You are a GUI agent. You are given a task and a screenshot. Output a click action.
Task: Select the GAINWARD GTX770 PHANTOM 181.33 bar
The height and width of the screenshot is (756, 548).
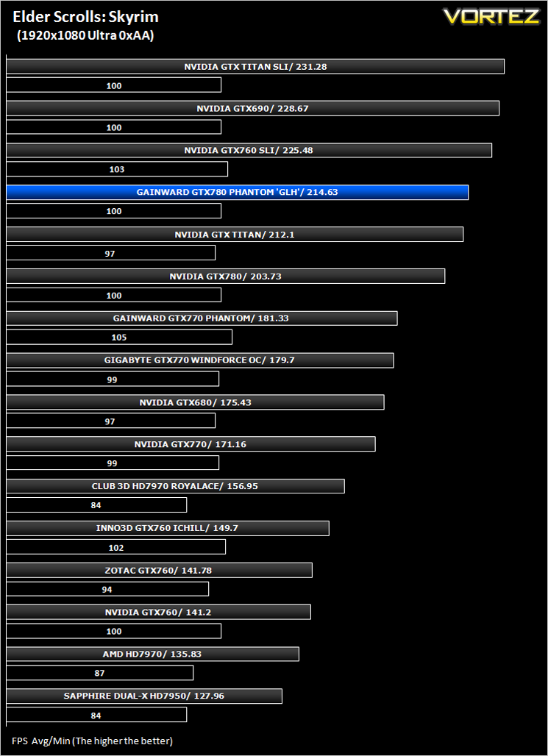coord(202,318)
